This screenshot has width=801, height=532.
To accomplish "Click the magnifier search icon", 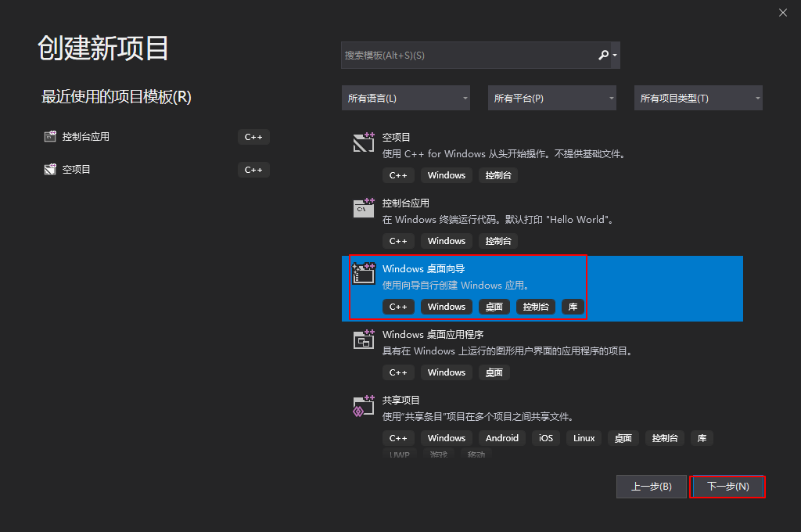I will (603, 55).
